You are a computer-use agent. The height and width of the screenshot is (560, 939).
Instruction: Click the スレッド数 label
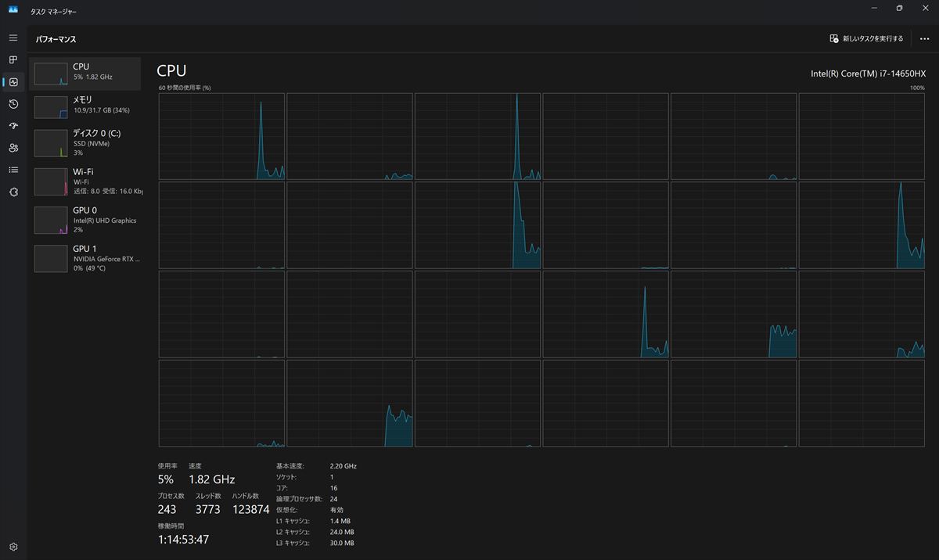point(207,496)
